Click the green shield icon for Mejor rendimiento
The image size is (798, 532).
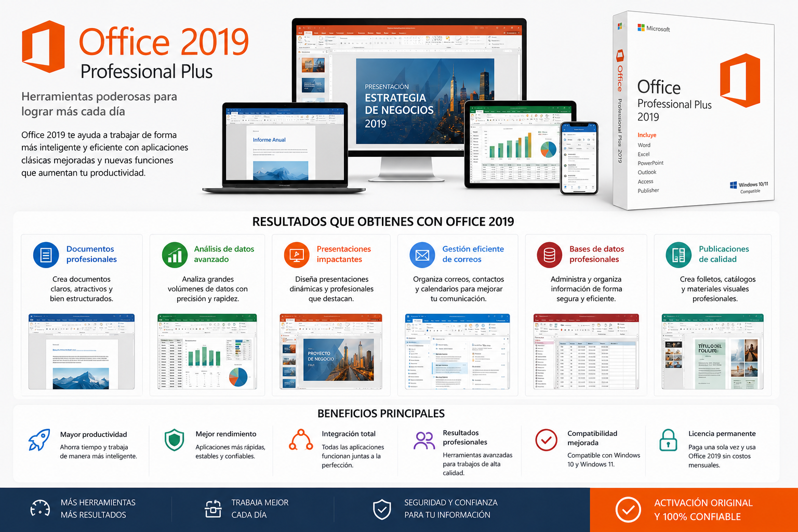click(x=174, y=440)
